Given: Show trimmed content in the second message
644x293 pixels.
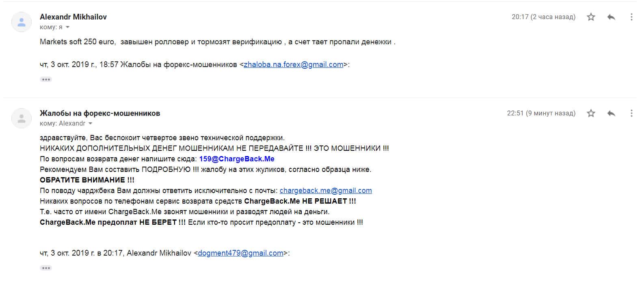Looking at the screenshot, I should pos(46,268).
